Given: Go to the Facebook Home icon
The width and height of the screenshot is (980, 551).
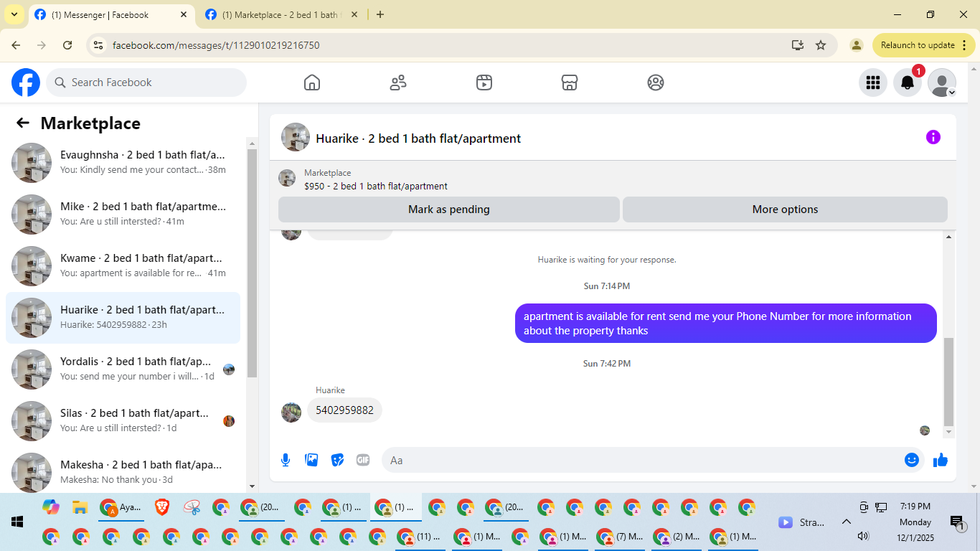Looking at the screenshot, I should click(312, 83).
